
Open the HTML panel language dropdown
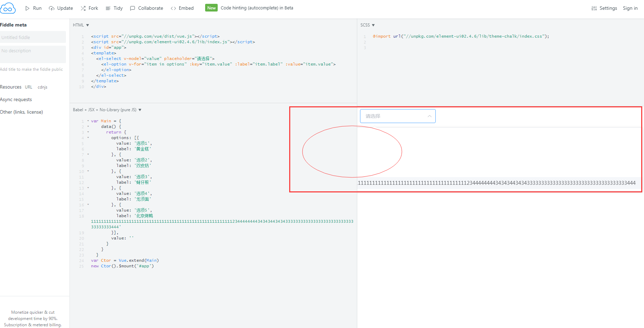80,25
